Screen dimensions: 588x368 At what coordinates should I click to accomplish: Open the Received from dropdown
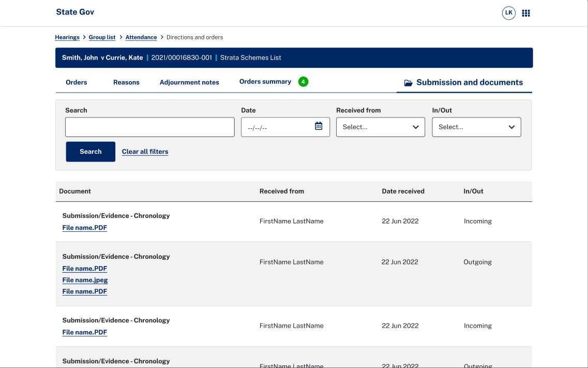[381, 127]
